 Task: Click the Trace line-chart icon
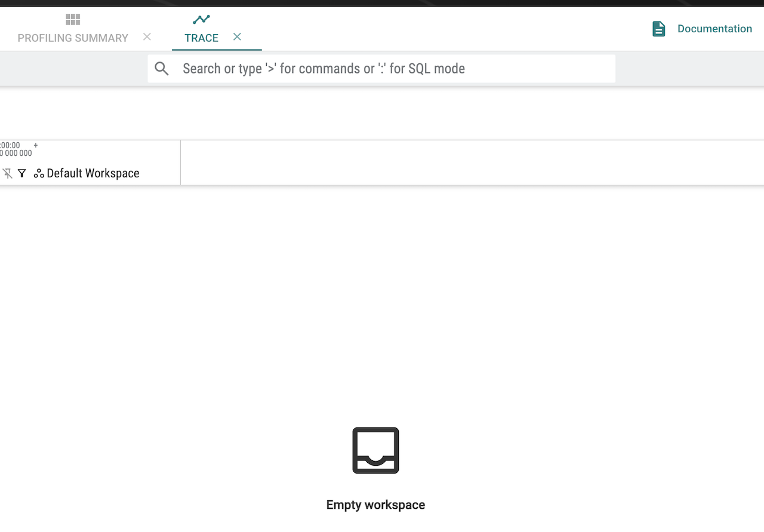201,20
